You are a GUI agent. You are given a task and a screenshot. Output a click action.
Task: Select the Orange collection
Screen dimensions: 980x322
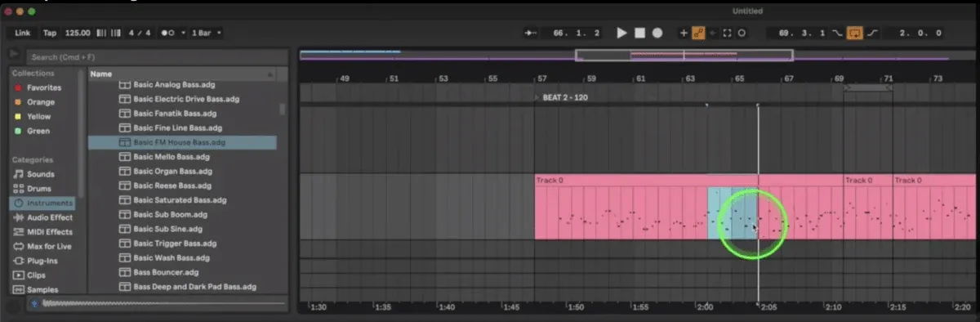(x=35, y=102)
